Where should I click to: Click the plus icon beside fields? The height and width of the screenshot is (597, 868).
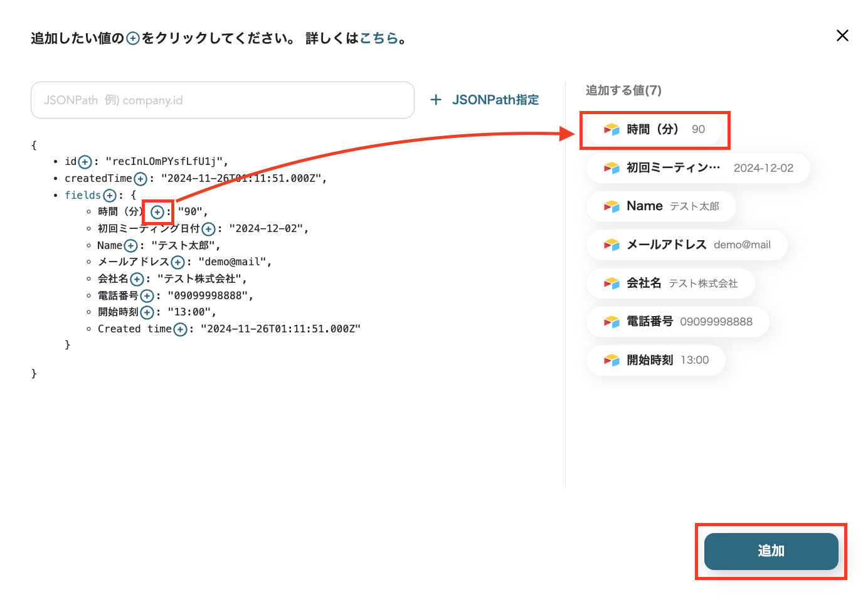pyautogui.click(x=110, y=196)
